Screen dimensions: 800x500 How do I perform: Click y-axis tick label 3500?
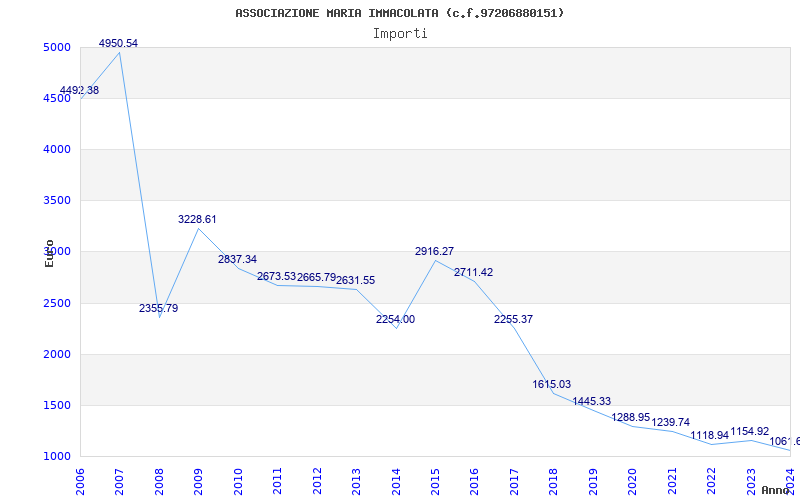click(x=57, y=201)
